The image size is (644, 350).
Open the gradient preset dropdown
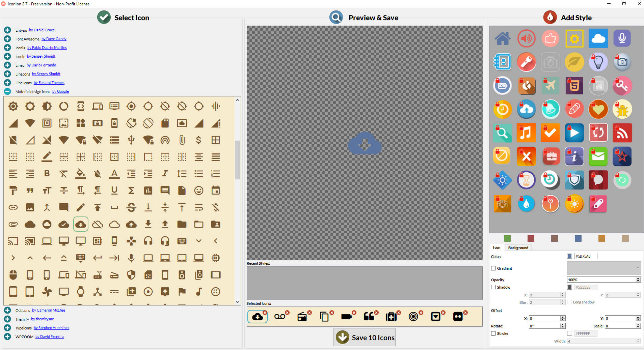[x=604, y=268]
